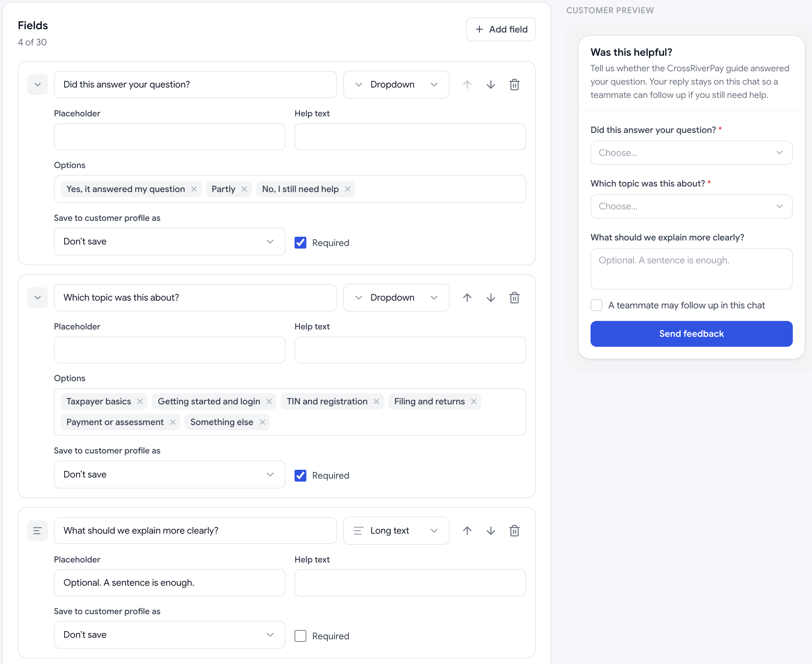Viewport: 812px width, 664px height.
Task: Remove 'TIN and registration' option
Action: point(376,401)
